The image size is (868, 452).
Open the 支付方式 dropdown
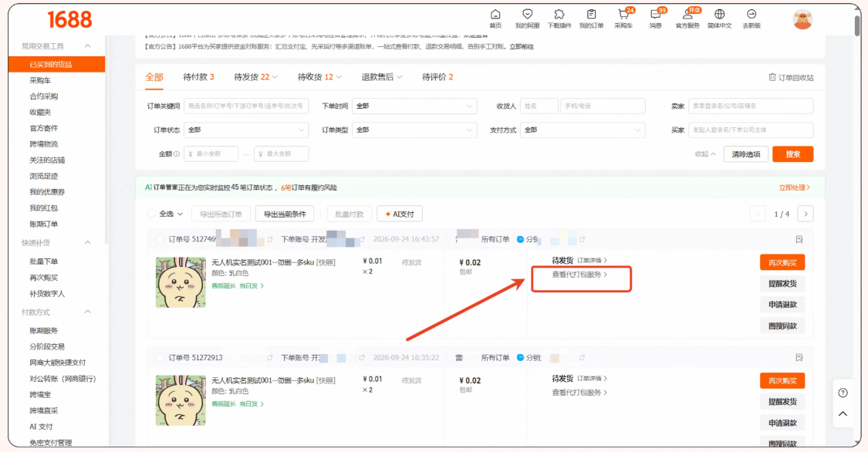[x=583, y=130]
